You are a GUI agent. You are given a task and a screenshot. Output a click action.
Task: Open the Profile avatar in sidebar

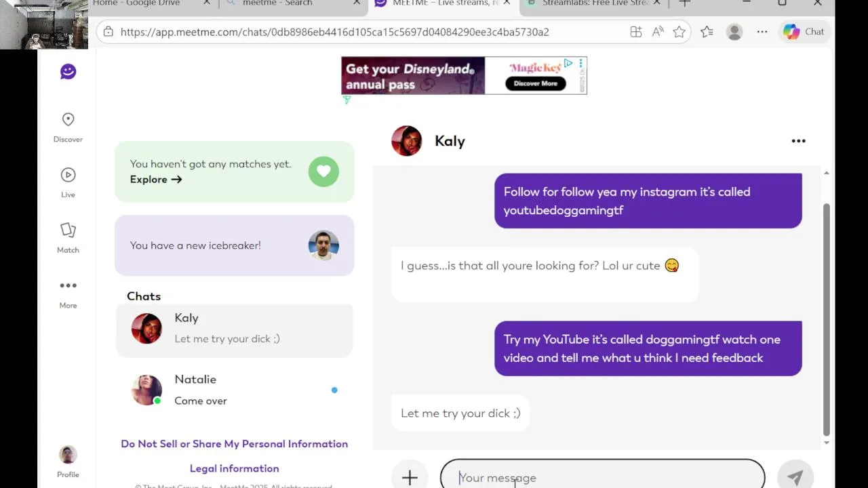(x=68, y=454)
